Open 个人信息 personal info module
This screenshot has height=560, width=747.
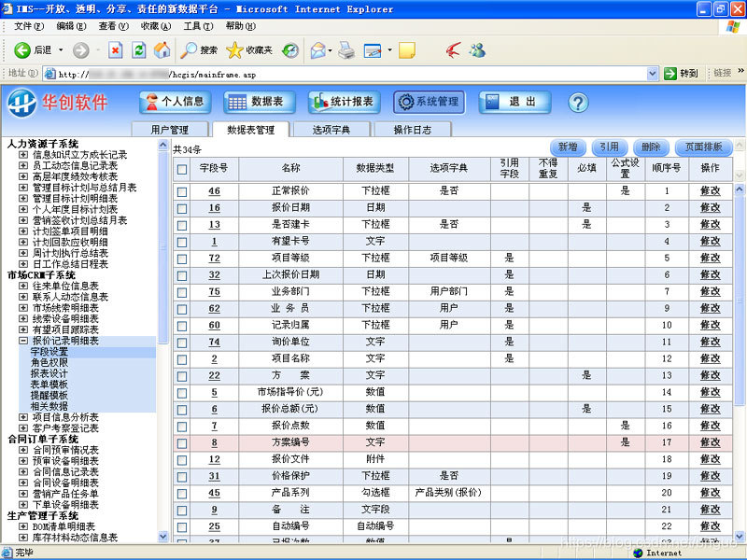[x=176, y=102]
